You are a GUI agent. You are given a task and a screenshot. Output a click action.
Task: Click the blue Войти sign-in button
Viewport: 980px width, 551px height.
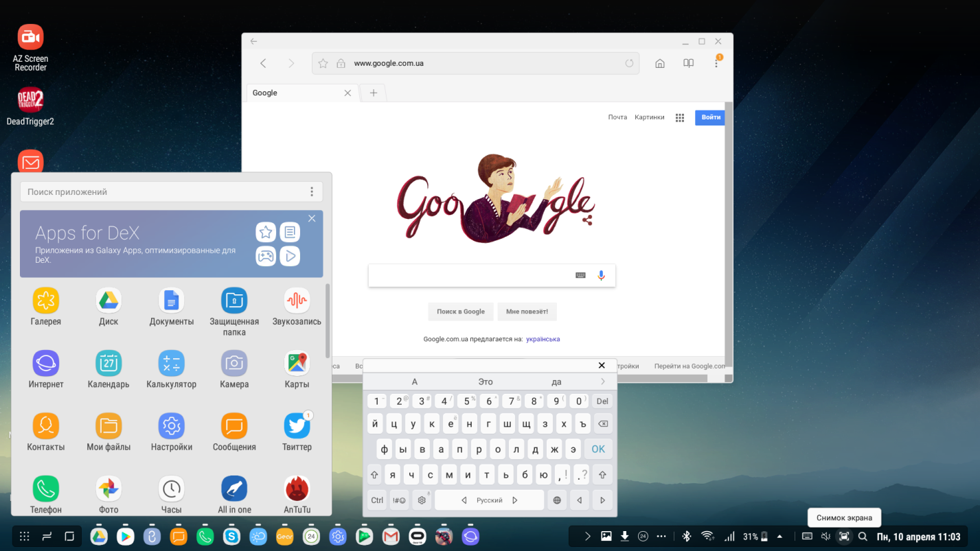[710, 117]
